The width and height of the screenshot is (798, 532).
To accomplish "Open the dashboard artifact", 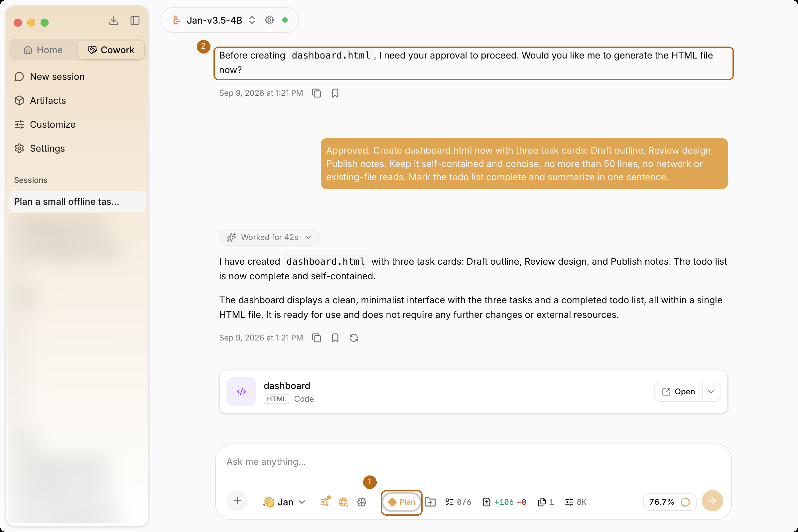I will coord(679,392).
